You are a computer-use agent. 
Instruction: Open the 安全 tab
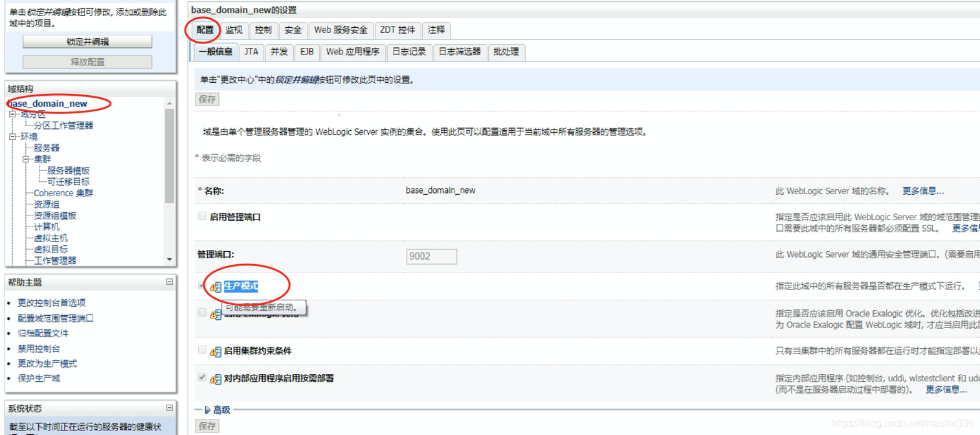pos(293,30)
